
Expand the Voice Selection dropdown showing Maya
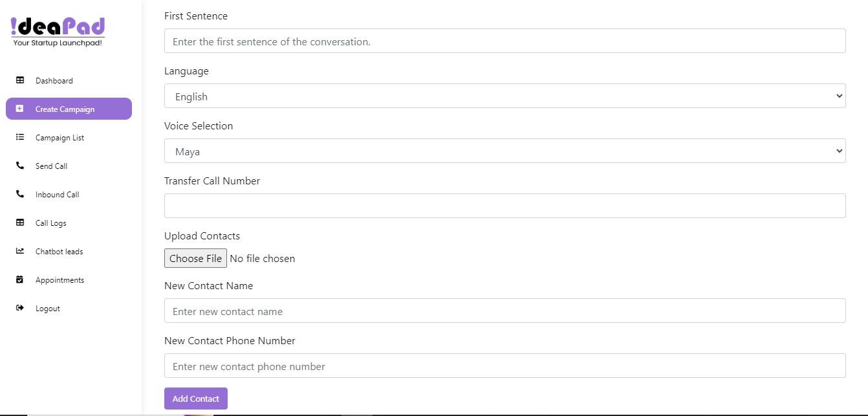coord(505,151)
